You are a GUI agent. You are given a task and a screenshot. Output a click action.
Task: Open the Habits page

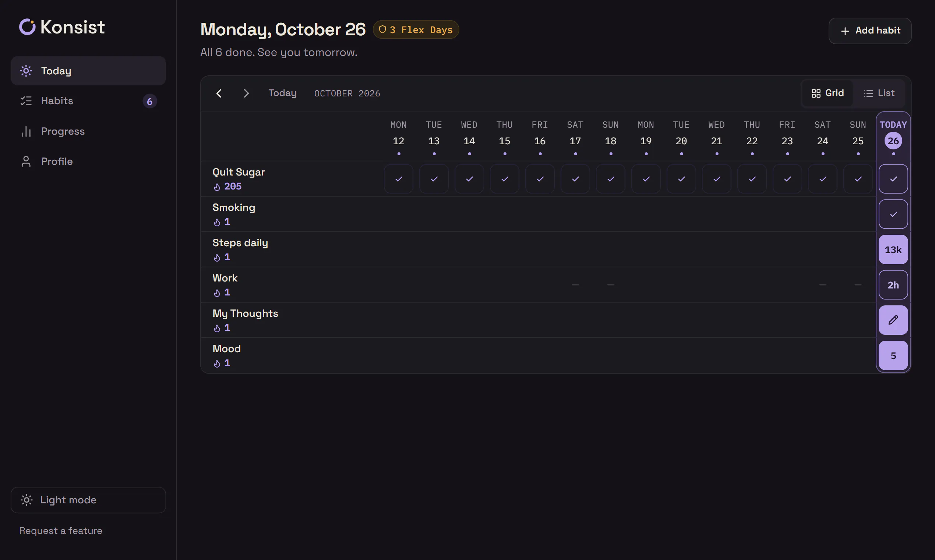click(88, 101)
